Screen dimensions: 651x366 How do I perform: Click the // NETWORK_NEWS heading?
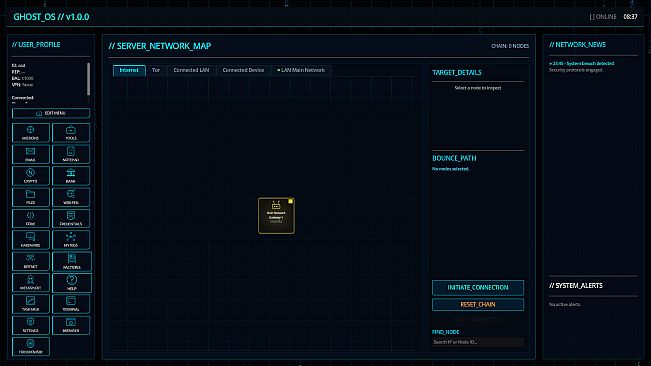coord(578,44)
